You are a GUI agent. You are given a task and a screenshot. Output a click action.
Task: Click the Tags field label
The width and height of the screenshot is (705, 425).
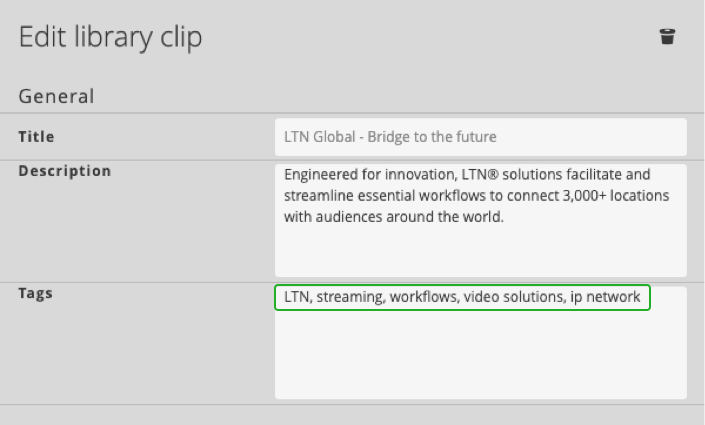click(36, 293)
